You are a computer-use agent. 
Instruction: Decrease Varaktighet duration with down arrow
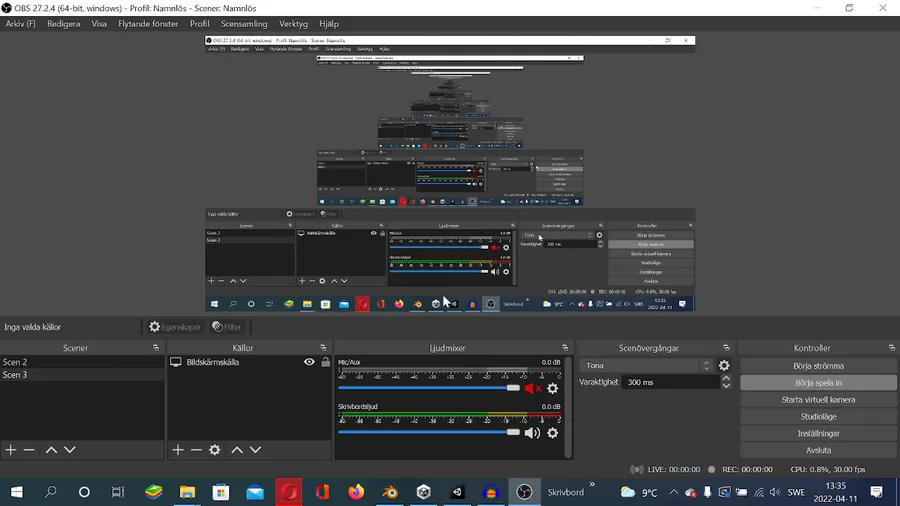(x=726, y=386)
